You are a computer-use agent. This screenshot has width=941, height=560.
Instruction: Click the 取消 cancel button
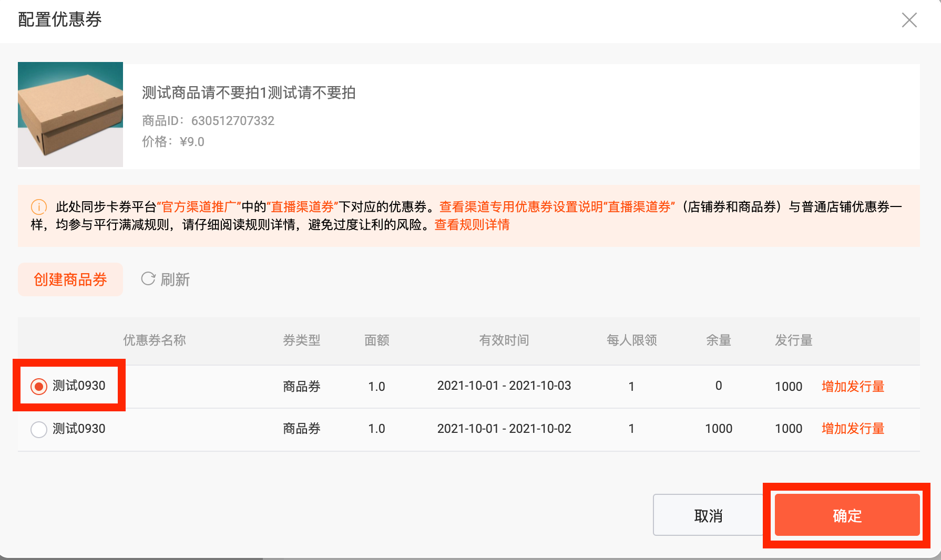point(708,515)
